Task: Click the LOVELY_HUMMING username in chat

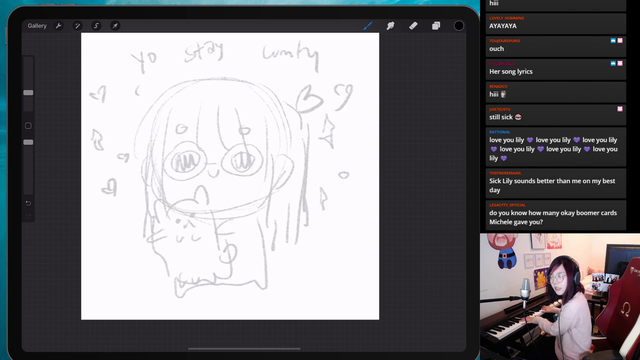Action: [507, 18]
